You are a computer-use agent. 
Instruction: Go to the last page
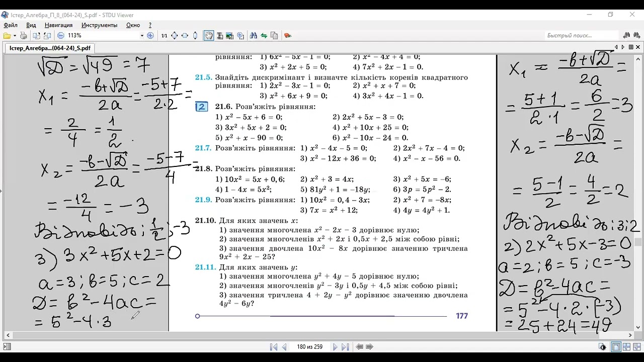tap(345, 347)
